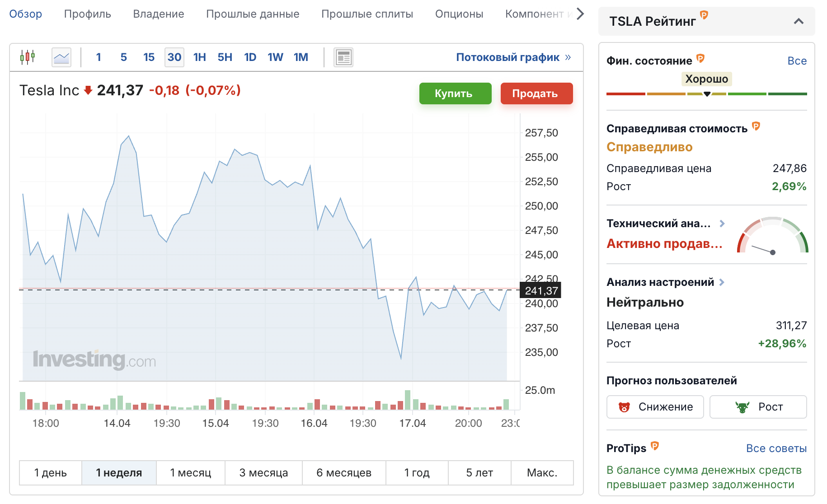
Task: Select the area chart type icon
Action: coord(61,57)
